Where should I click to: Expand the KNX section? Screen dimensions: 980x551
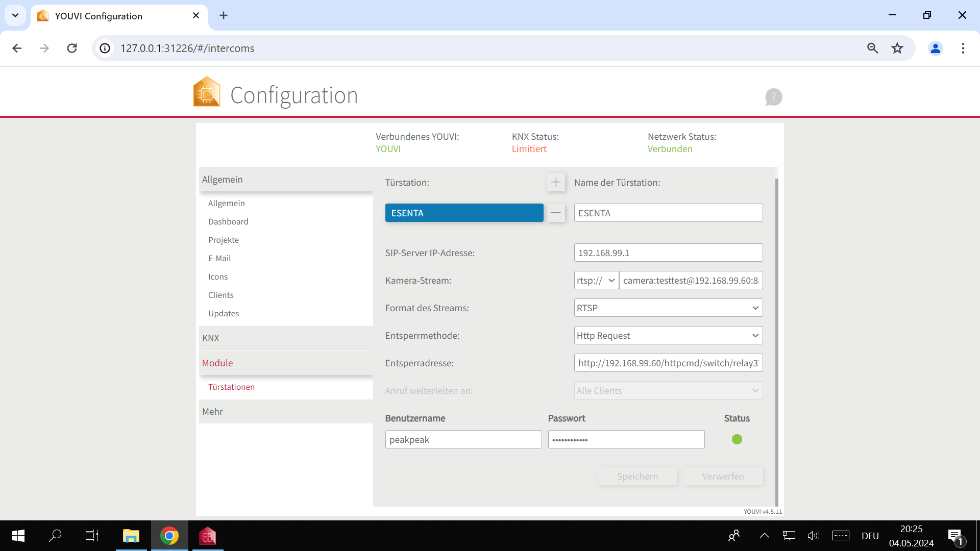(286, 338)
